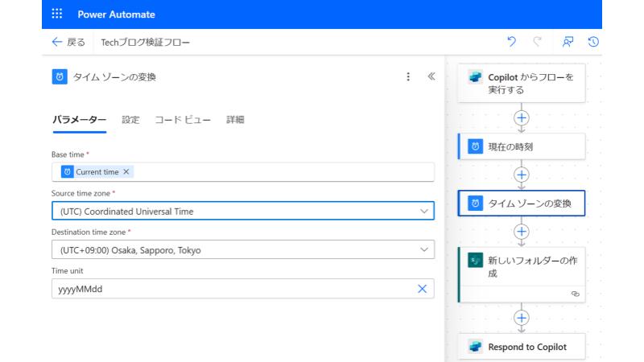Open the three-dot action menu
Image resolution: width=644 pixels, height=362 pixels.
pyautogui.click(x=408, y=77)
